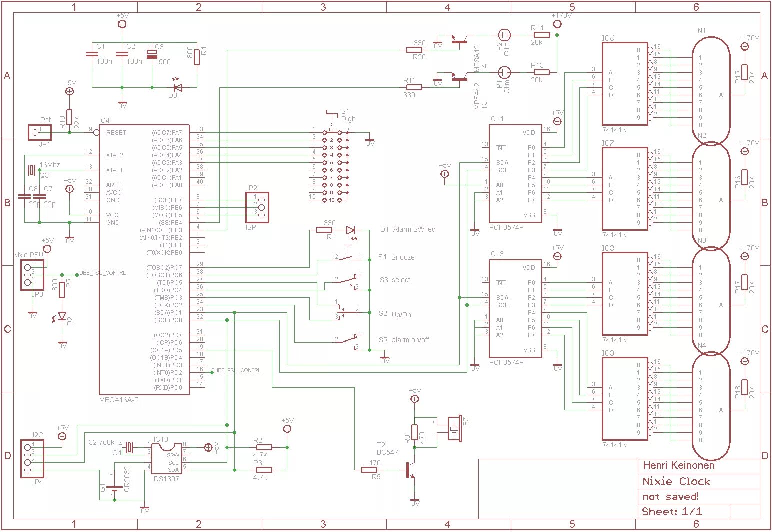Select the 20k resistor R14
Screen dimensions: 772x532
point(541,35)
